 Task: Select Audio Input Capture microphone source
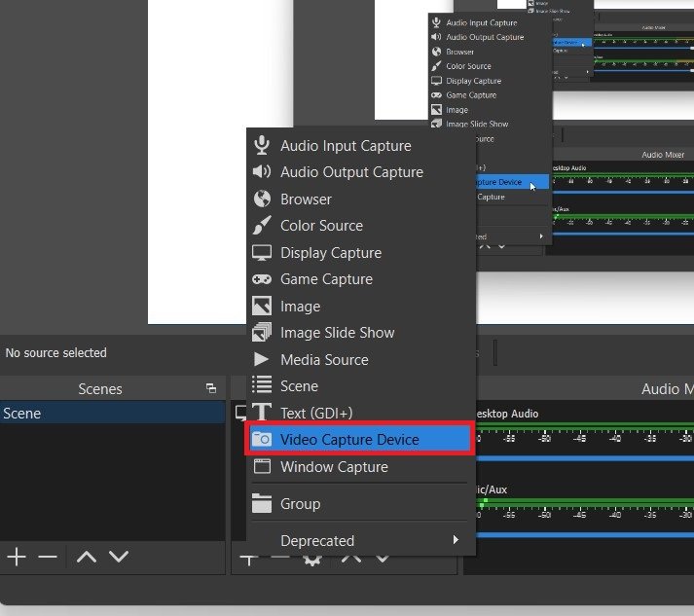345,146
